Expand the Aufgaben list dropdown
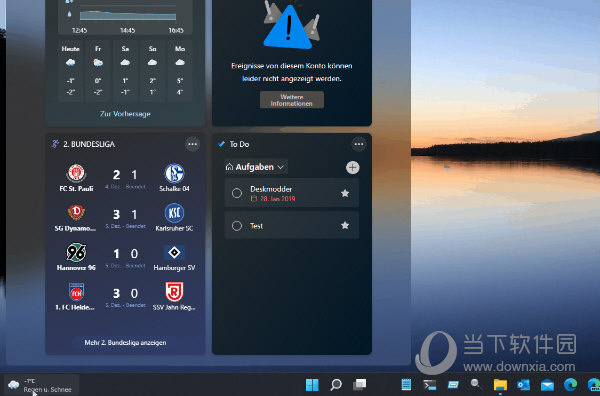This screenshot has width=600, height=396. click(256, 167)
